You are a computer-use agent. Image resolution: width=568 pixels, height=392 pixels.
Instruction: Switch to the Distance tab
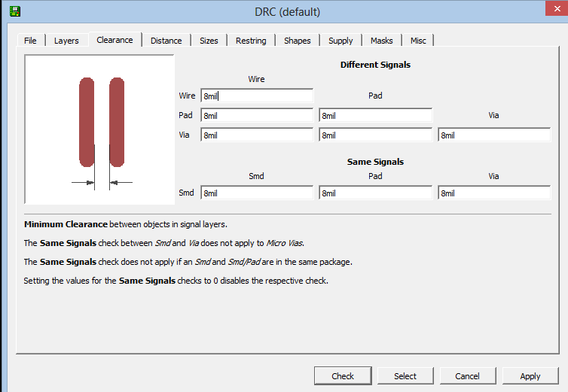point(166,41)
